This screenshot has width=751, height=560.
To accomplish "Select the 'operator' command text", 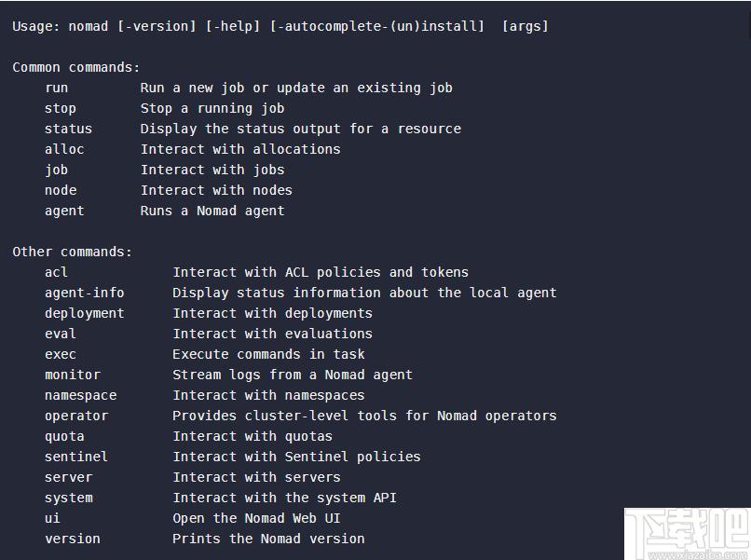I will 76,416.
